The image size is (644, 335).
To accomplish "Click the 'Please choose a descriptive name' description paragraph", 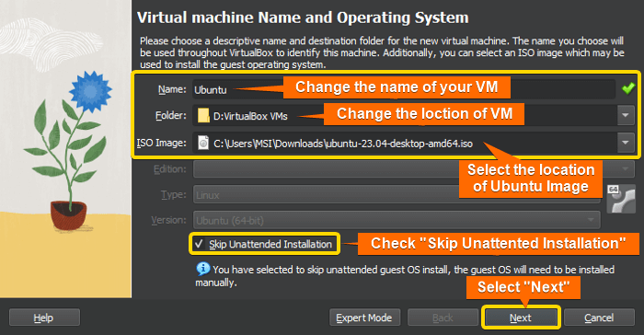I will click(382, 52).
